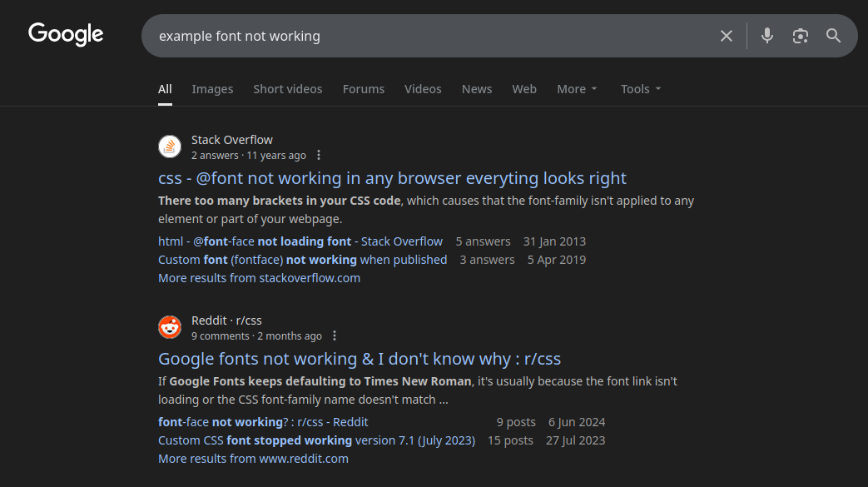Click the magnifying glass search button

[833, 36]
